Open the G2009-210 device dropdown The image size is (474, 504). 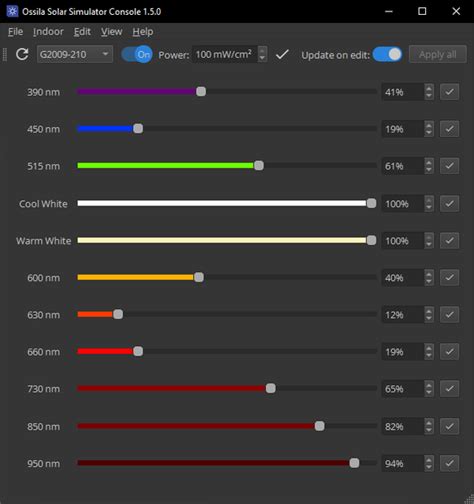pos(75,54)
